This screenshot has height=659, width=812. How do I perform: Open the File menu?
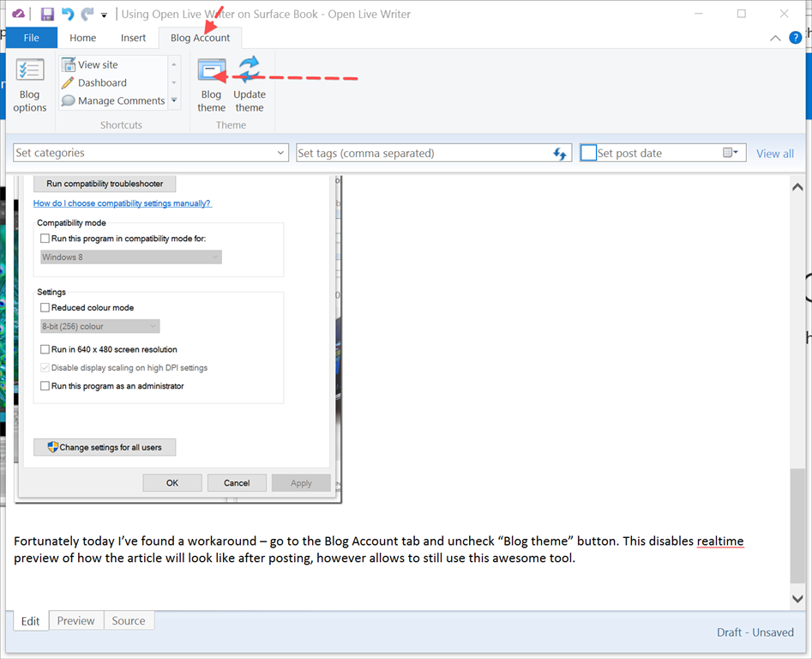pos(31,38)
